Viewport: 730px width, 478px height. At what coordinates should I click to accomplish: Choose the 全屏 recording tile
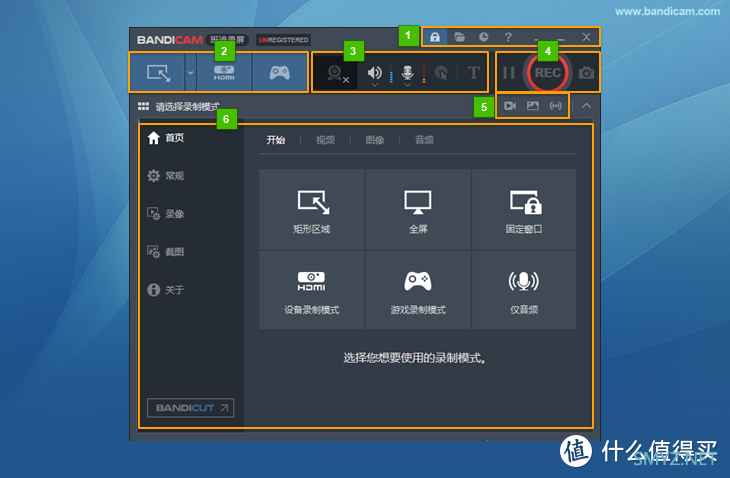418,209
